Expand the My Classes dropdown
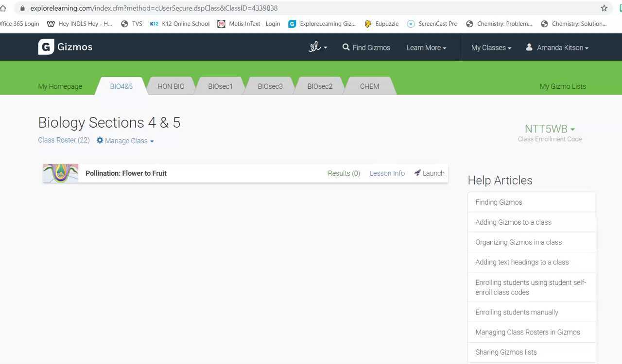Screen dimensions: 622x364 491,48
